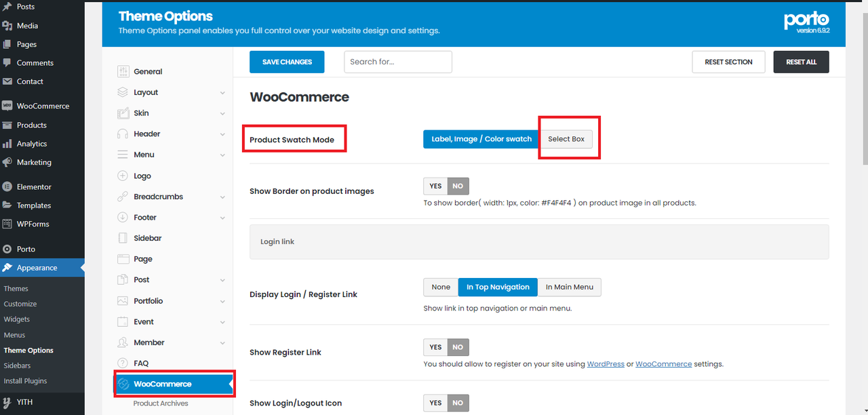
Task: Open Customize under Appearance
Action: 20,304
